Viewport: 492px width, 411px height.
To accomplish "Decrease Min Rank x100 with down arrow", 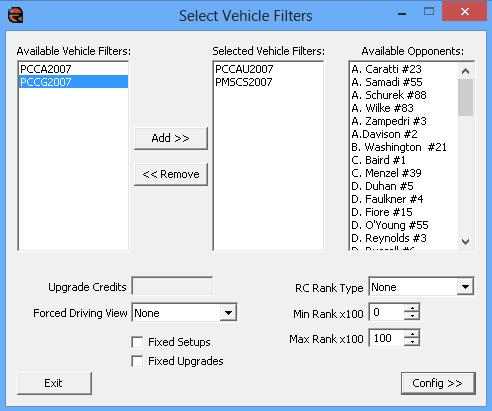I will pos(412,316).
